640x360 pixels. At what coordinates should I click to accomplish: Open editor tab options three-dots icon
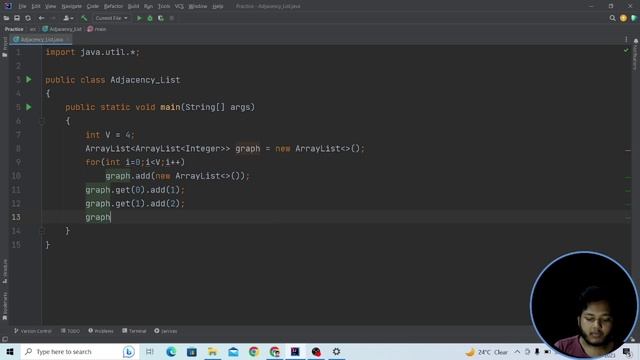click(x=626, y=39)
